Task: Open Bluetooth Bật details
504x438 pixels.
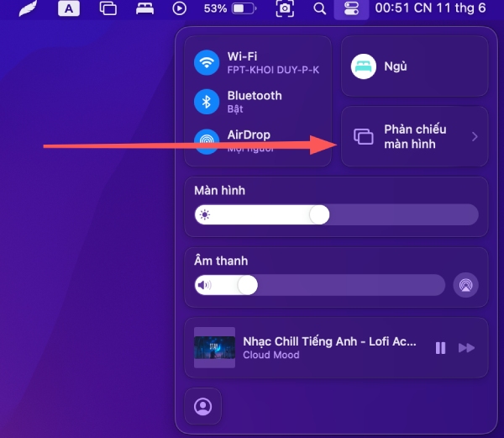Action: coord(255,102)
